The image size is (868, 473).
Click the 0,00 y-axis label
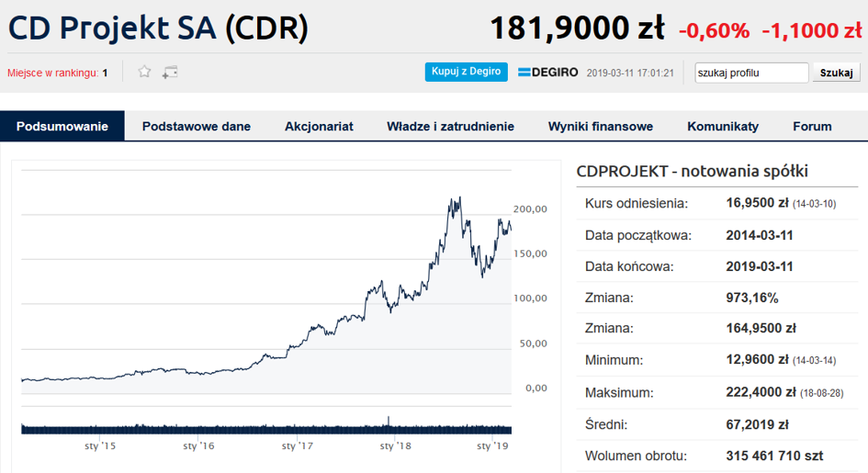536,389
